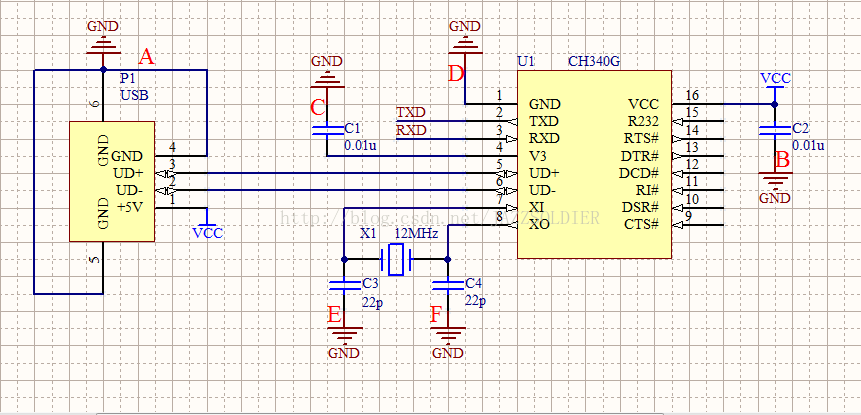Click pin number 16 on U1

click(692, 96)
